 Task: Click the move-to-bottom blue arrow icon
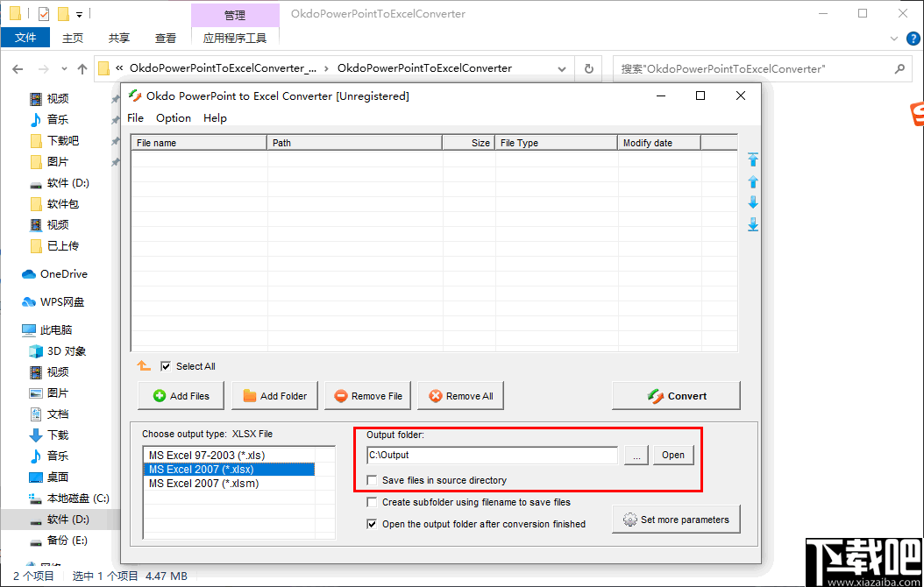coord(752,224)
